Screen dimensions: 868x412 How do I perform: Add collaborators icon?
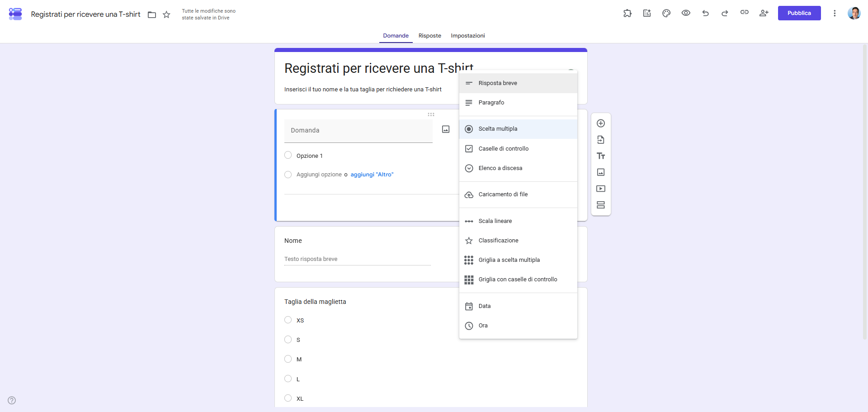[764, 13]
